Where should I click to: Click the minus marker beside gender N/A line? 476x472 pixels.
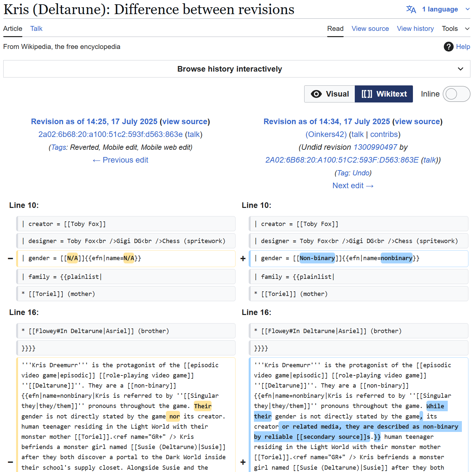11,258
